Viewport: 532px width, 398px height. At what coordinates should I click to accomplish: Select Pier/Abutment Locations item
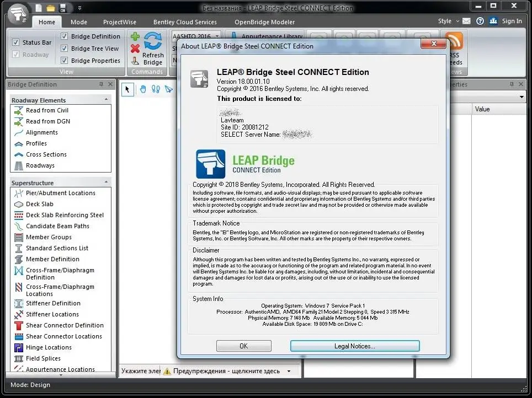[x=60, y=193]
